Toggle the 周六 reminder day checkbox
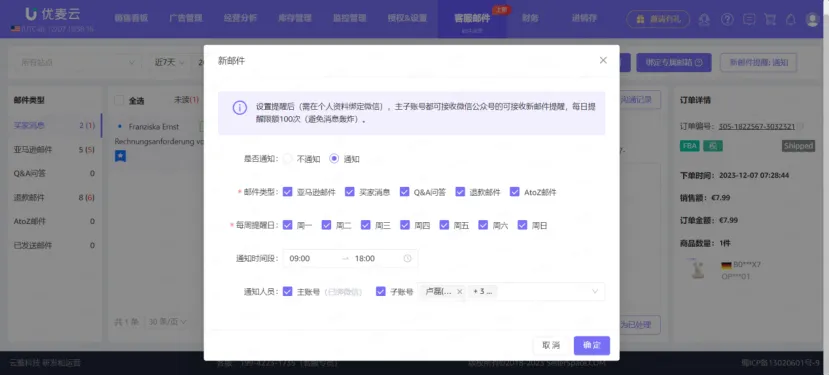830x376 pixels. coord(483,225)
